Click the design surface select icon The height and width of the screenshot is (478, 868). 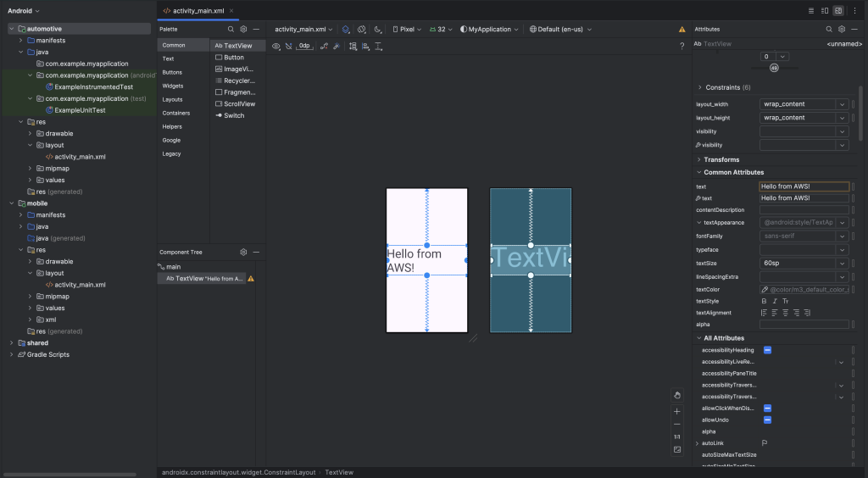pos(346,29)
